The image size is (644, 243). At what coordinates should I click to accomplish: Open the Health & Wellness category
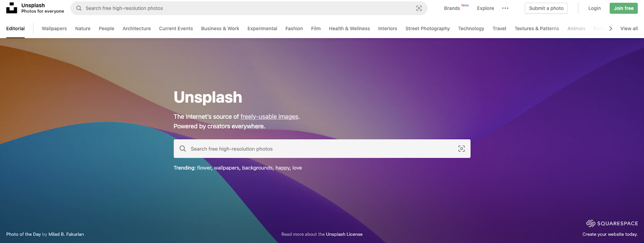coord(349,29)
